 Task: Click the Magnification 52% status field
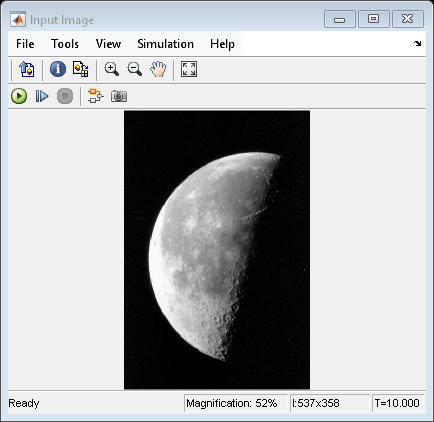coord(236,403)
